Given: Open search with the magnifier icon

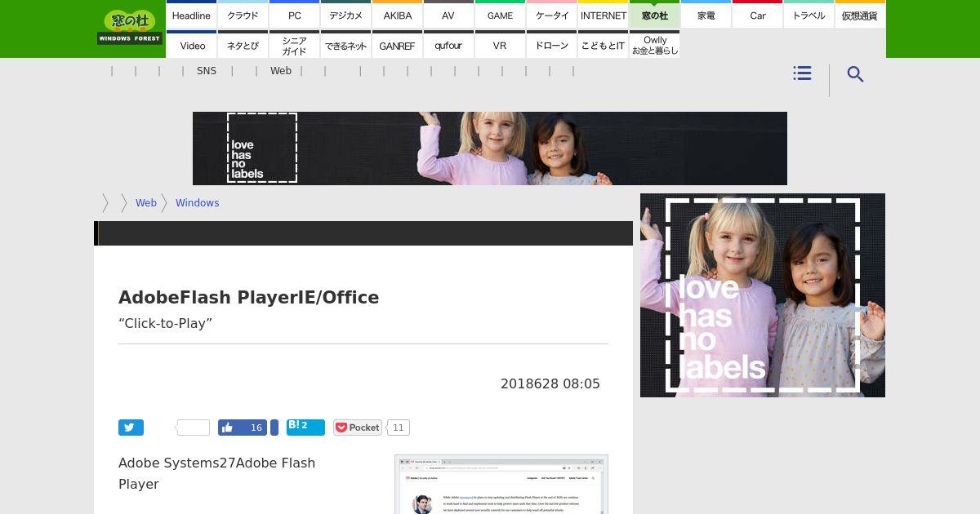Looking at the screenshot, I should point(855,74).
